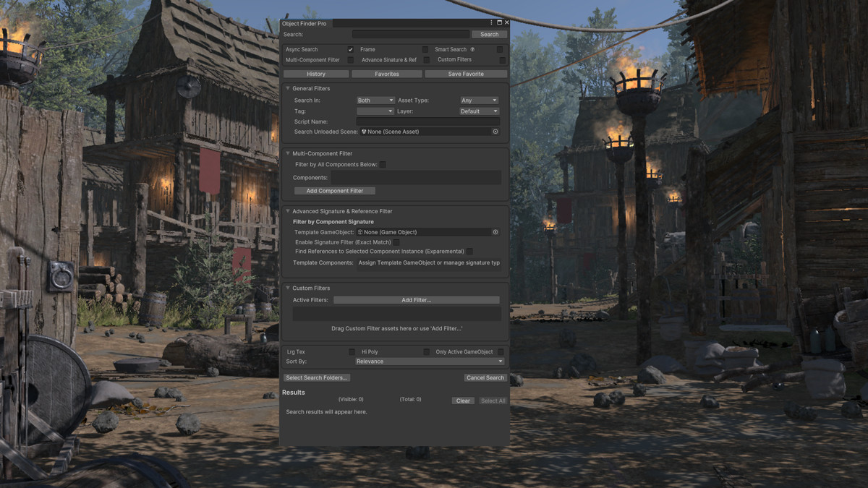
Task: Maximize the Object Finder Pro window
Action: (499, 23)
